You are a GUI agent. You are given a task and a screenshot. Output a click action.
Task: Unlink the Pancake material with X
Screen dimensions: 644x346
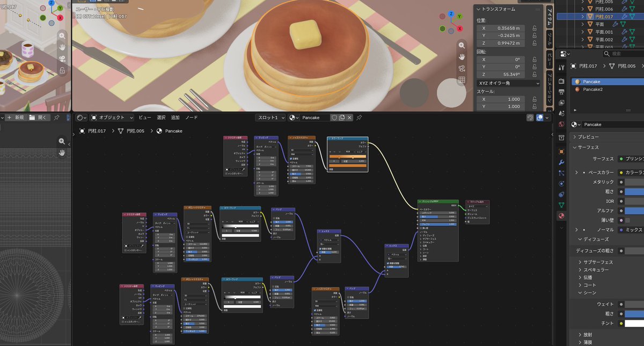pos(349,117)
